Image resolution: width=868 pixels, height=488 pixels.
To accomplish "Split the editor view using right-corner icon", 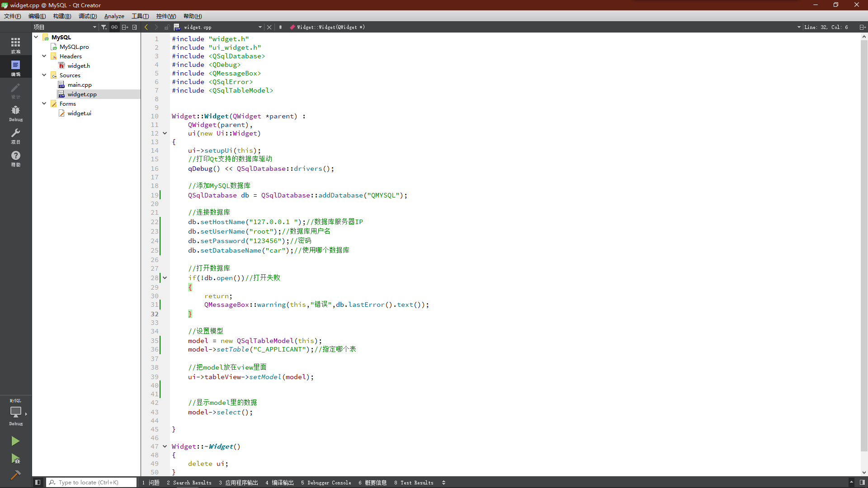I will click(x=863, y=27).
